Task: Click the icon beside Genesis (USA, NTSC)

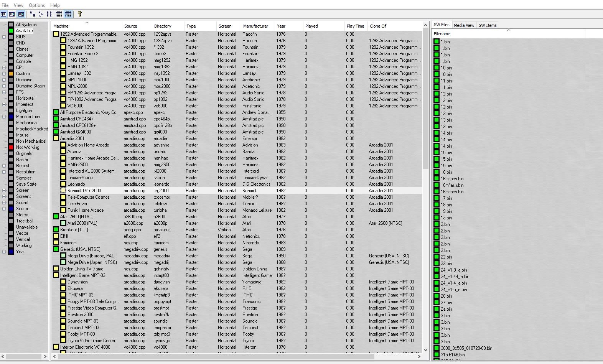Action: coord(56,249)
